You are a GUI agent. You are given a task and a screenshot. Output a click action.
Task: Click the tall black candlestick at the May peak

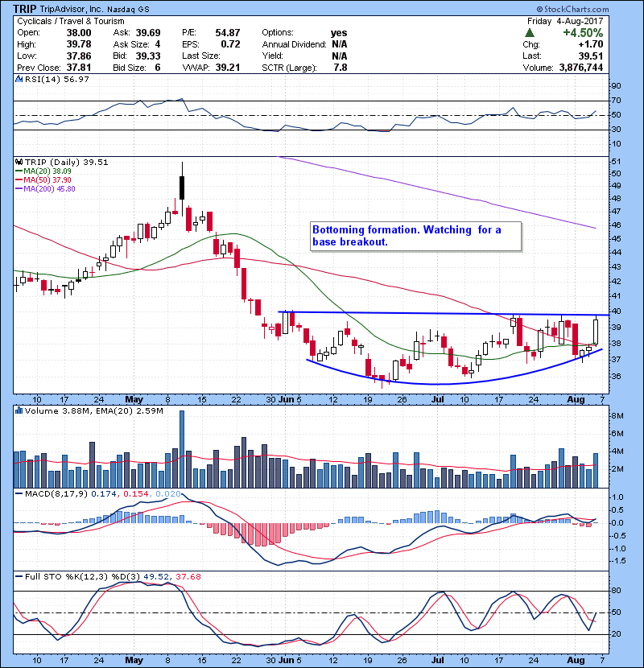[182, 188]
